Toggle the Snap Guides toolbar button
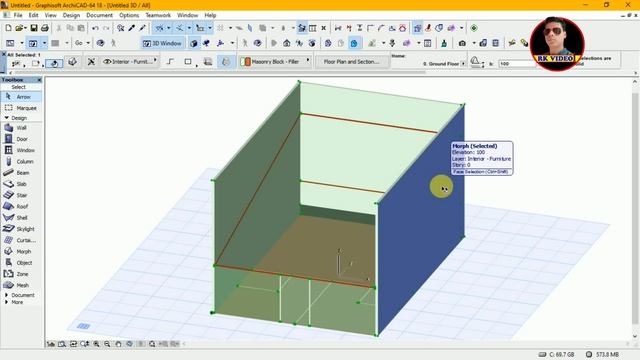The height and width of the screenshot is (360, 640). 180,28
